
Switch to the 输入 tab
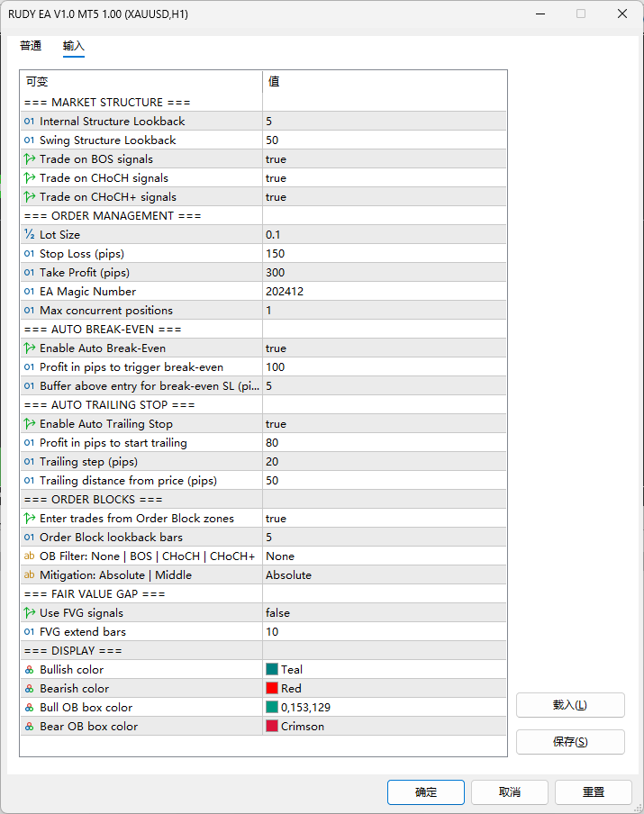73,46
